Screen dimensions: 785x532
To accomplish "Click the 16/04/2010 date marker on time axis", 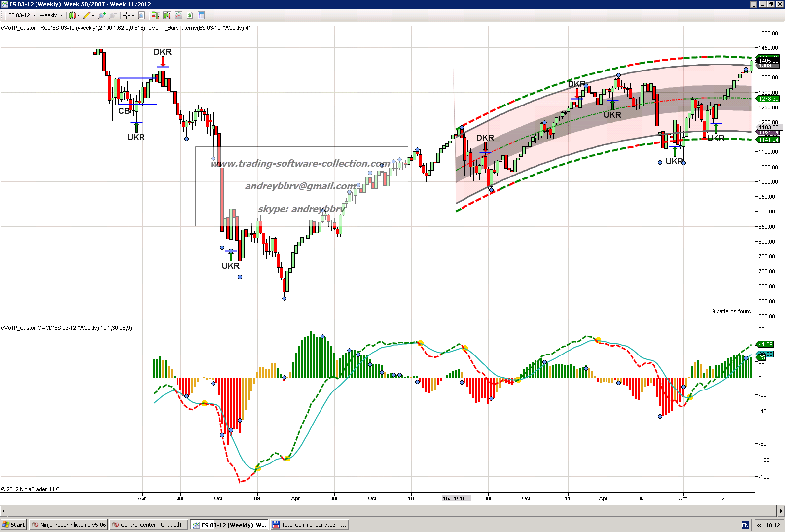I will click(x=456, y=498).
